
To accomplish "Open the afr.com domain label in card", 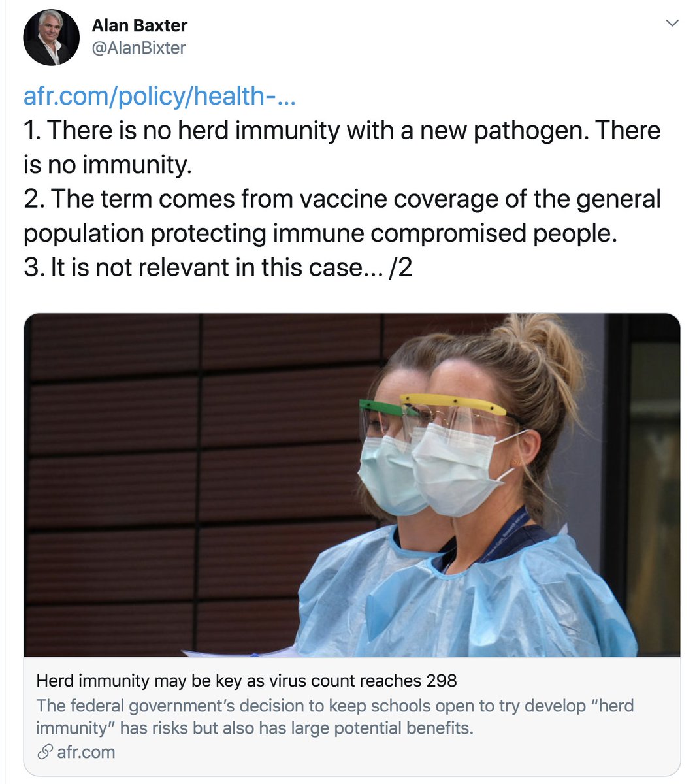I will click(86, 752).
